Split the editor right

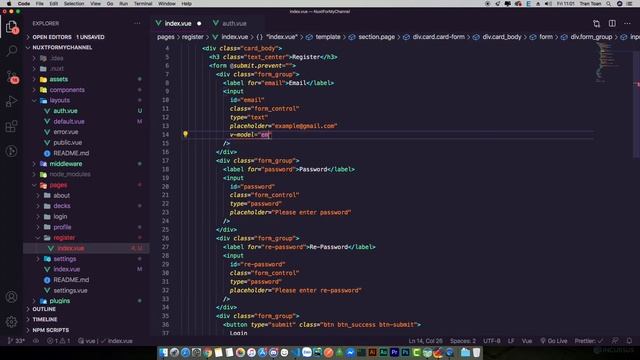pyautogui.click(x=612, y=24)
